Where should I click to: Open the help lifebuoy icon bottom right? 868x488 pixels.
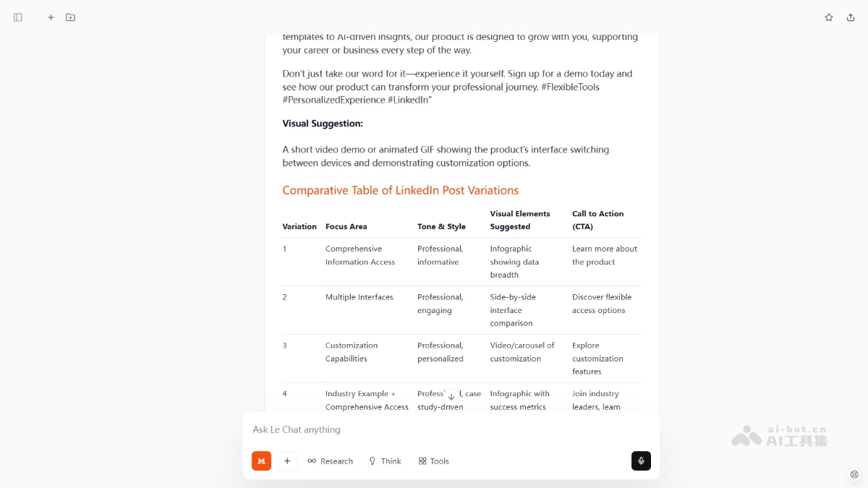(854, 474)
